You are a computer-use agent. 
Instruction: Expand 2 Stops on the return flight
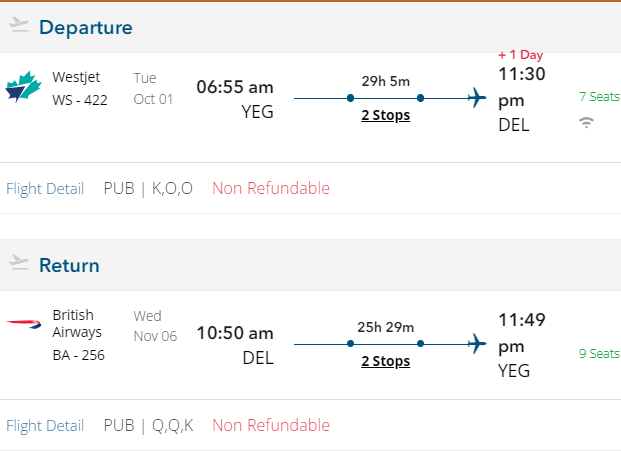point(385,362)
